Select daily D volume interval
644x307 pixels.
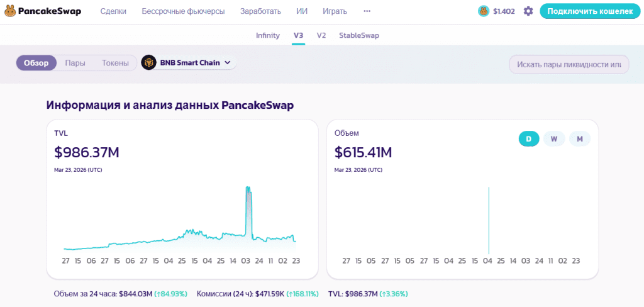[x=529, y=139]
